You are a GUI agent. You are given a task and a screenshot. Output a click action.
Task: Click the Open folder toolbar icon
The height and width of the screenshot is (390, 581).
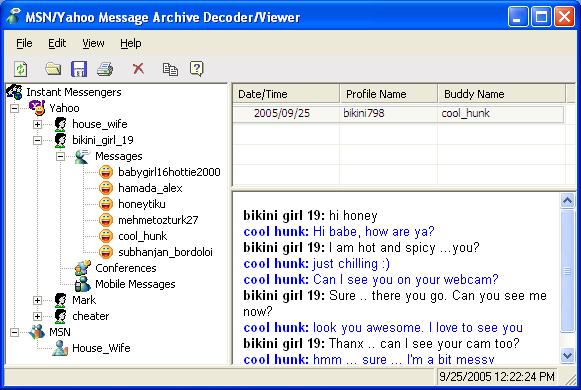[x=53, y=69]
